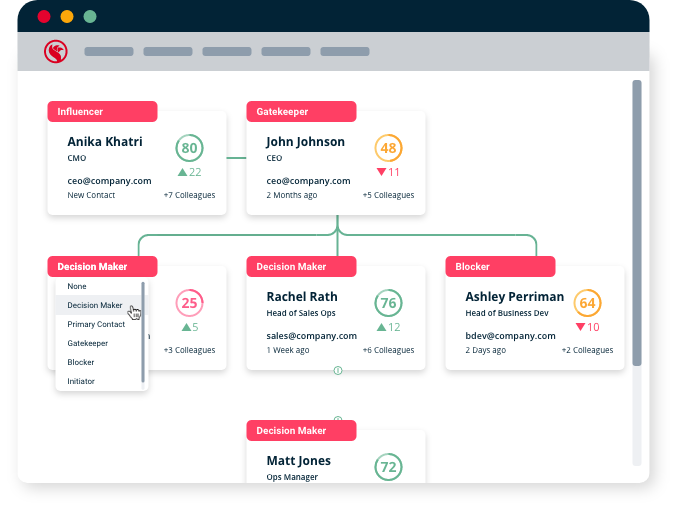Click the Ops Manager title

(x=292, y=477)
